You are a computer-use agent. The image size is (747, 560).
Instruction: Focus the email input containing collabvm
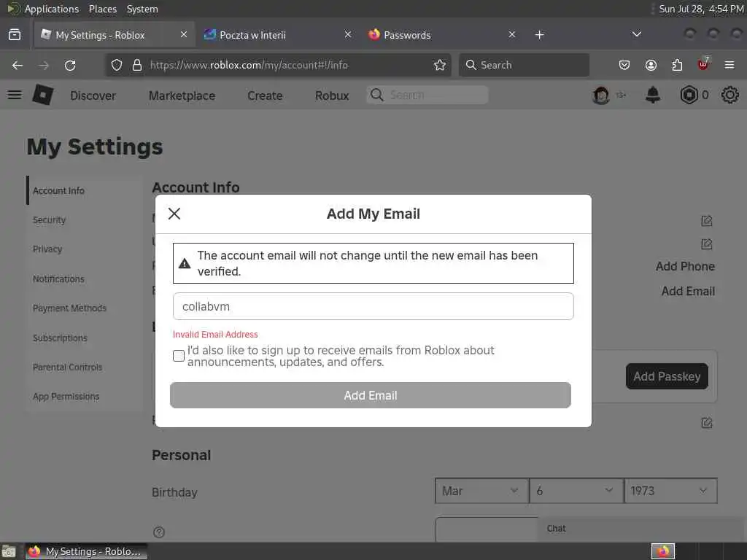click(373, 306)
